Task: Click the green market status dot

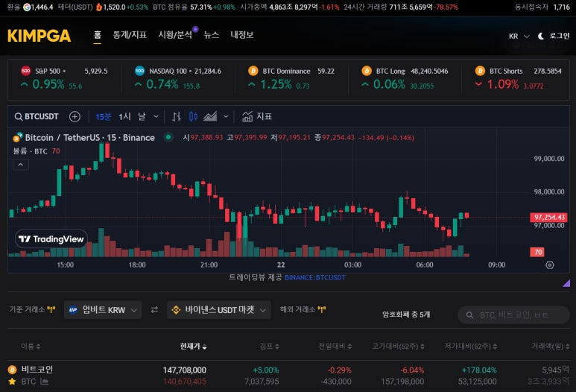Action: [x=168, y=137]
